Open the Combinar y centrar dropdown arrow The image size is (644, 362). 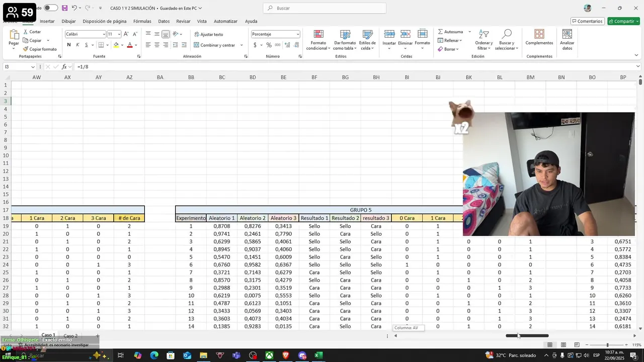[x=242, y=45]
